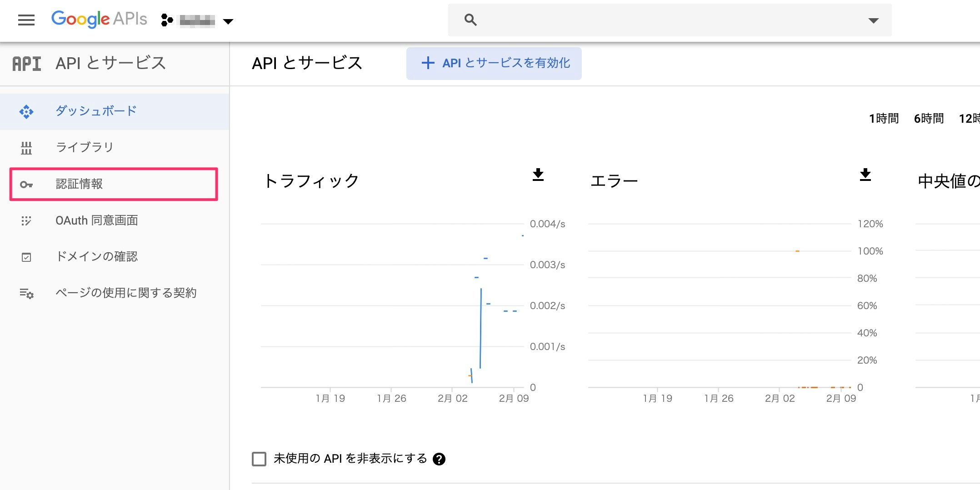Viewport: 980px width, 490px height.
Task: Click the ダッシュボード dashboard icon
Action: pyautogui.click(x=26, y=111)
